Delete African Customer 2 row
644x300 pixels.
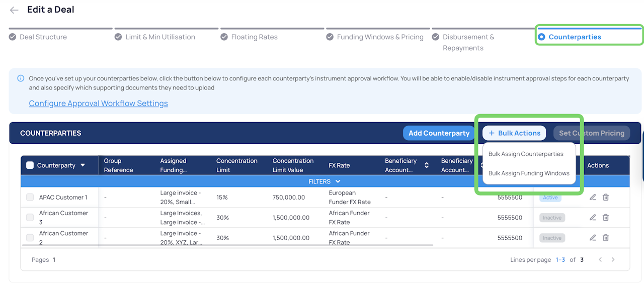606,238
